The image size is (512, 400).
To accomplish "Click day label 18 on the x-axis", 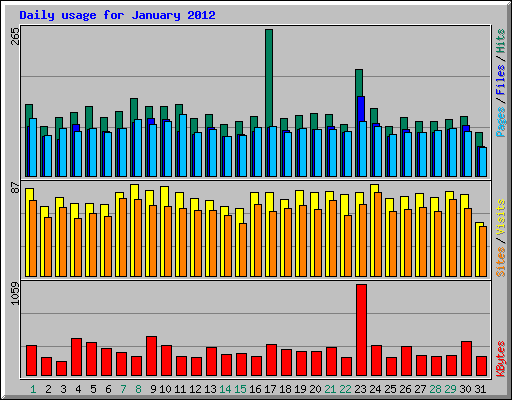I will (x=285, y=389).
